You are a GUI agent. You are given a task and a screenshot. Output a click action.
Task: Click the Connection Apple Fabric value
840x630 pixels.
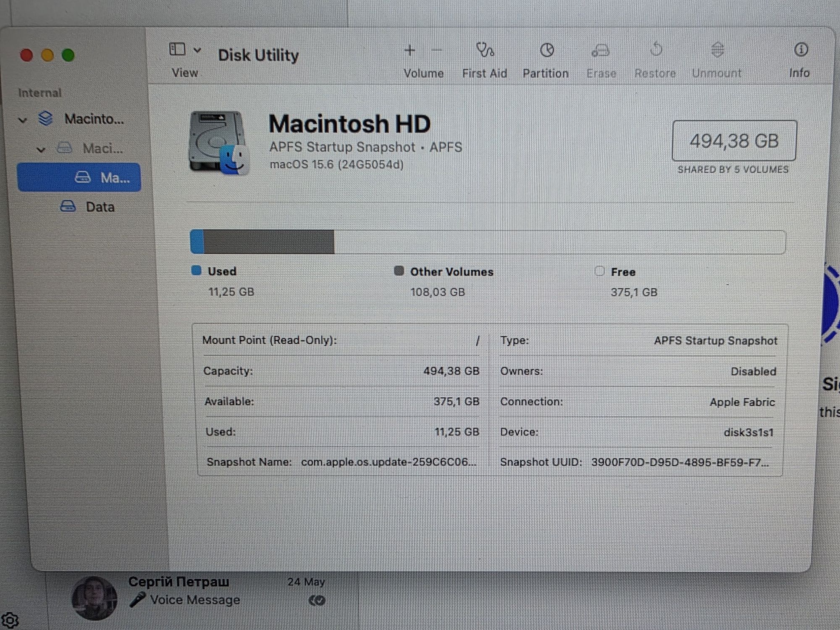(x=742, y=402)
